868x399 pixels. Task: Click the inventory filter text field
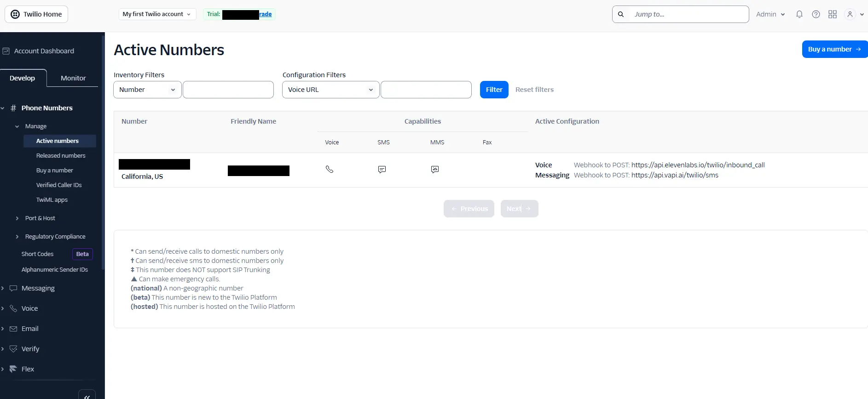[x=228, y=90]
